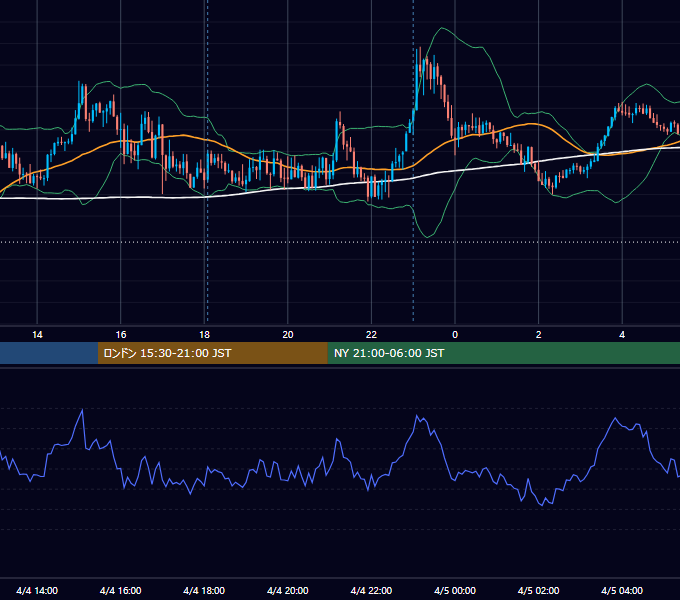Click the '20' hour label on price chart axis

(x=288, y=335)
